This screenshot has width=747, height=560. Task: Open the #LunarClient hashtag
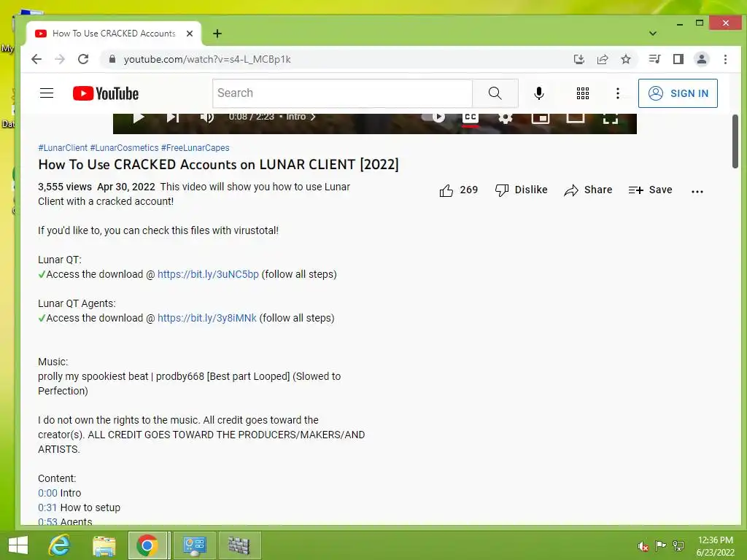tap(63, 147)
